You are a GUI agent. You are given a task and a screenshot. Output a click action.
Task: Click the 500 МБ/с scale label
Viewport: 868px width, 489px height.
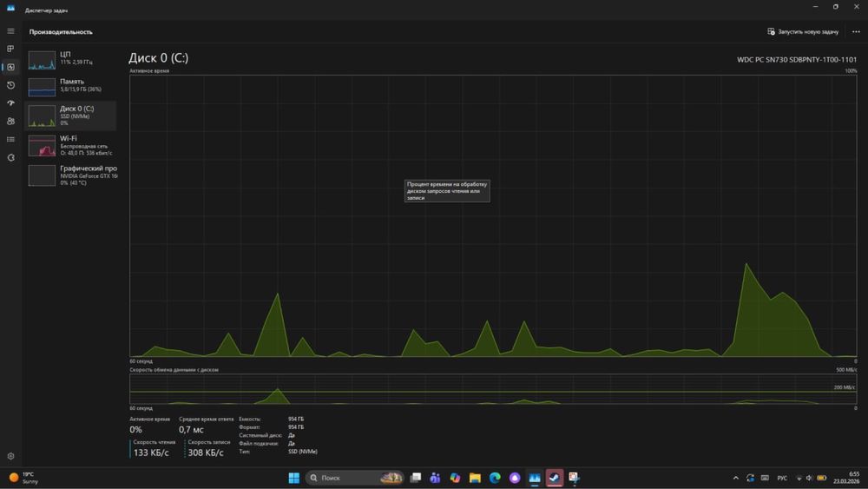845,369
